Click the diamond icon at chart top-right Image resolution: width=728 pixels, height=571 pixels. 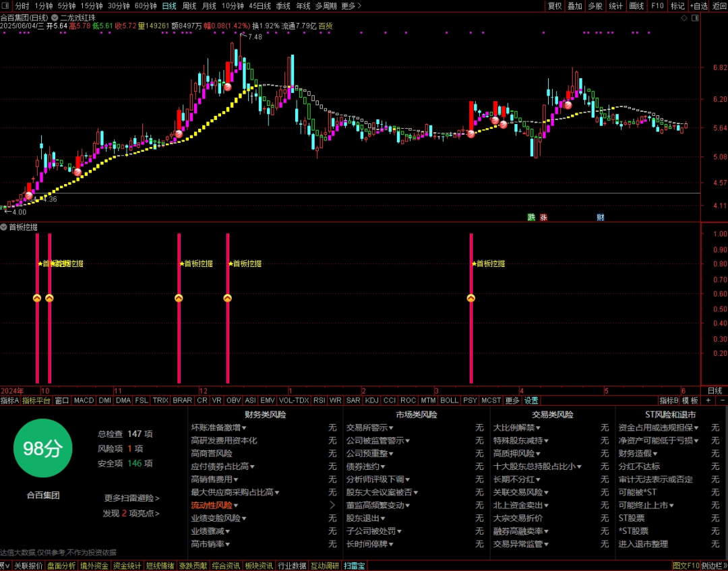click(684, 18)
